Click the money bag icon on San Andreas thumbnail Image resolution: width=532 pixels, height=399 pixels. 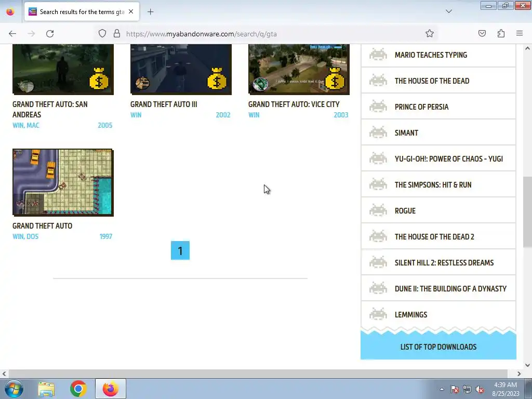pyautogui.click(x=99, y=79)
